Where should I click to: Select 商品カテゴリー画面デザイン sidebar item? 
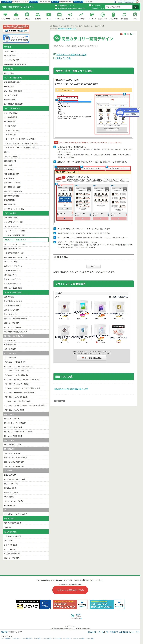point(26,240)
